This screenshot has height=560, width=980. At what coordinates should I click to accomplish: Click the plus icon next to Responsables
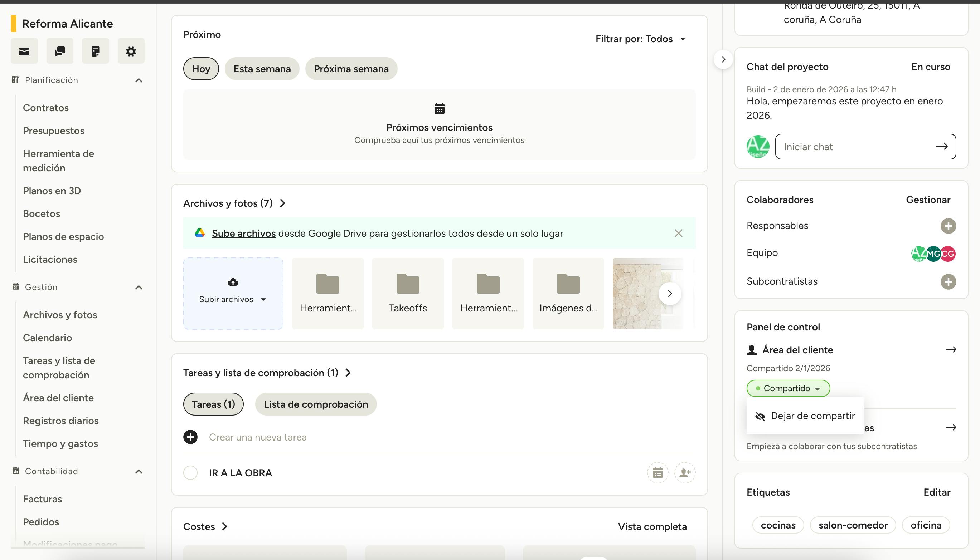tap(948, 226)
